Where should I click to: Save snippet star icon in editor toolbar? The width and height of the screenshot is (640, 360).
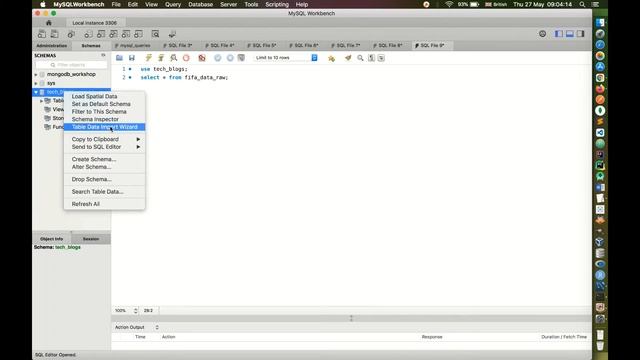pyautogui.click(x=331, y=58)
